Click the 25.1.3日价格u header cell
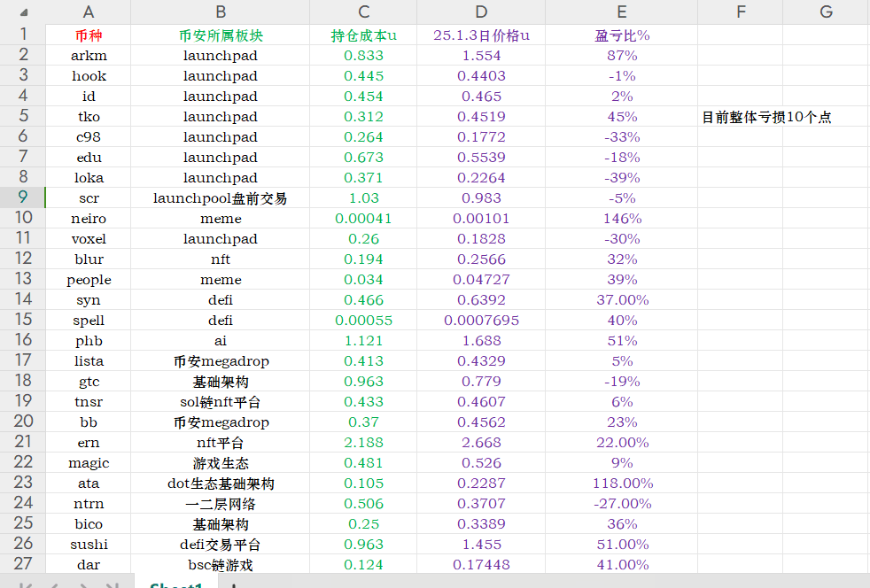Viewport: 870px width, 588px height. coord(481,35)
